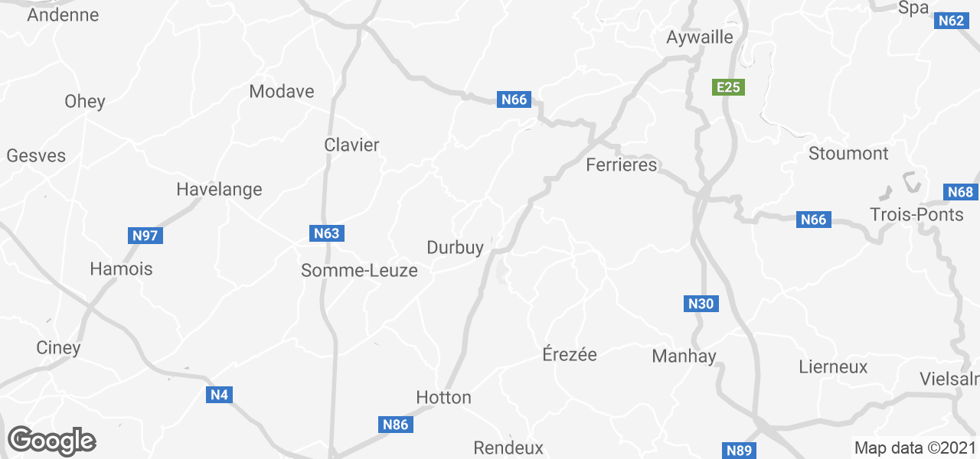The width and height of the screenshot is (980, 459).
Task: Click the green E25 highway shield
Action: pyautogui.click(x=727, y=87)
